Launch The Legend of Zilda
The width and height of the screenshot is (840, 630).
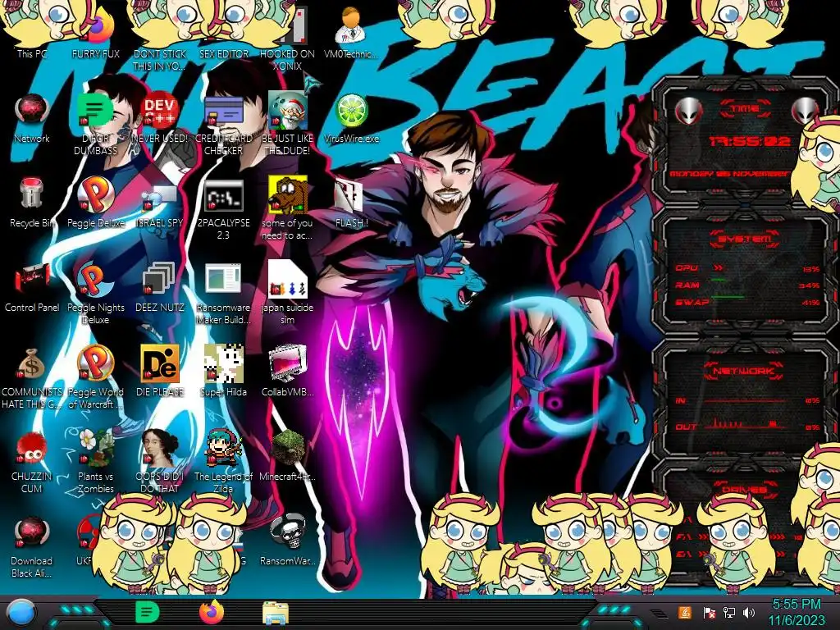(x=223, y=462)
